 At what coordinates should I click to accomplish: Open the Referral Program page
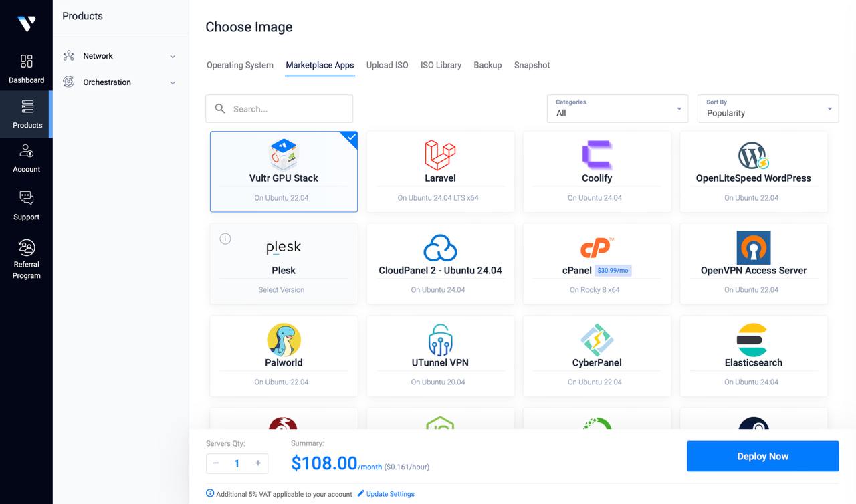click(26, 259)
